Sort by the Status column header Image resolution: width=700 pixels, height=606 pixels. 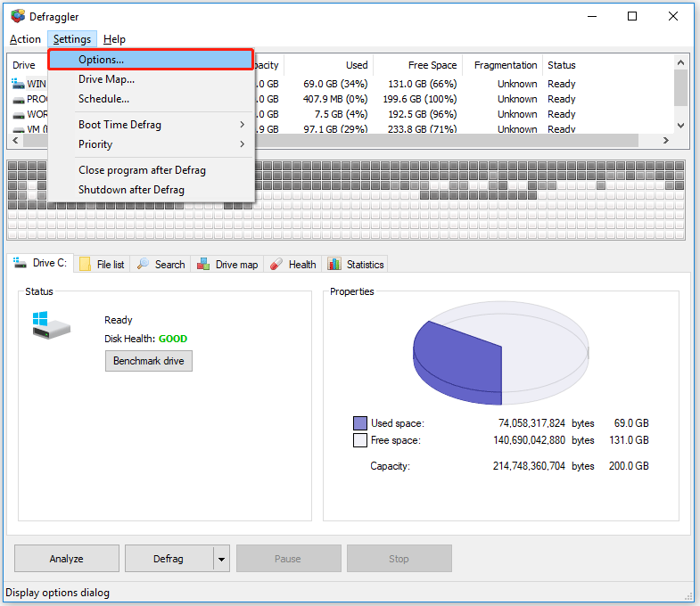pyautogui.click(x=562, y=65)
